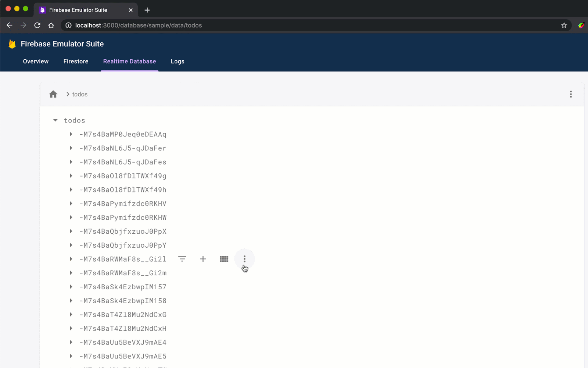Expand node -M7s4BaNL6J5-qJDaFes

click(71, 162)
